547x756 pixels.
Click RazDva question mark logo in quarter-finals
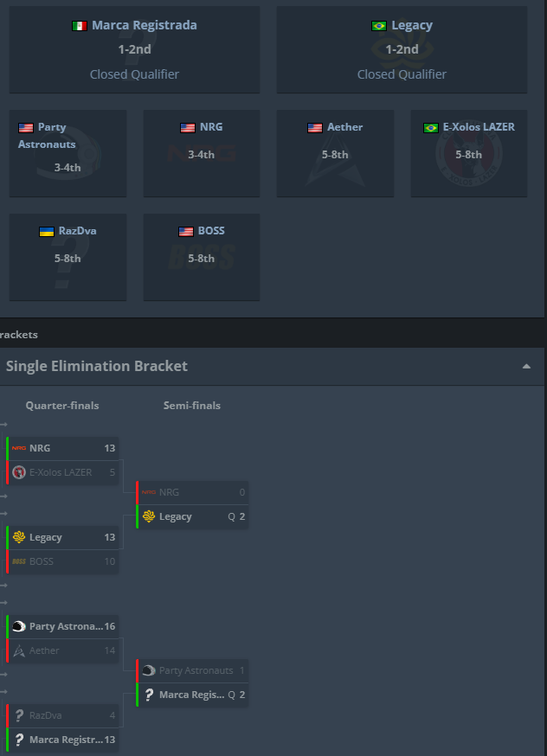pos(19,715)
